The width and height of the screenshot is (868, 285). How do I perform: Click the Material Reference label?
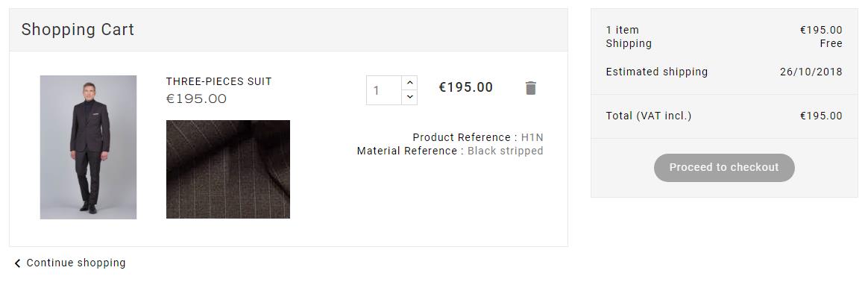(x=407, y=151)
